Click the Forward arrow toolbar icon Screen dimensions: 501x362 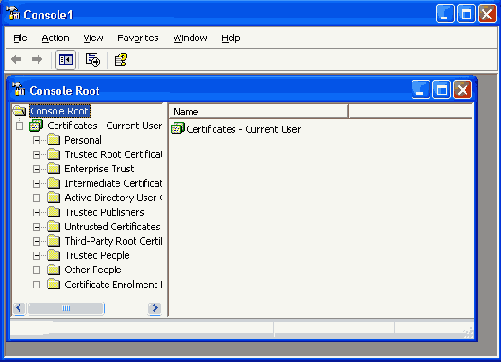coord(37,60)
